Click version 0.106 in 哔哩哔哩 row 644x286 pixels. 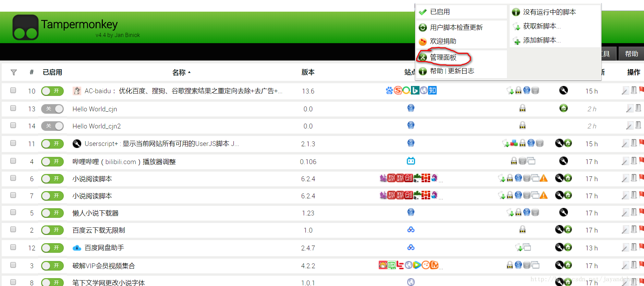coord(308,162)
